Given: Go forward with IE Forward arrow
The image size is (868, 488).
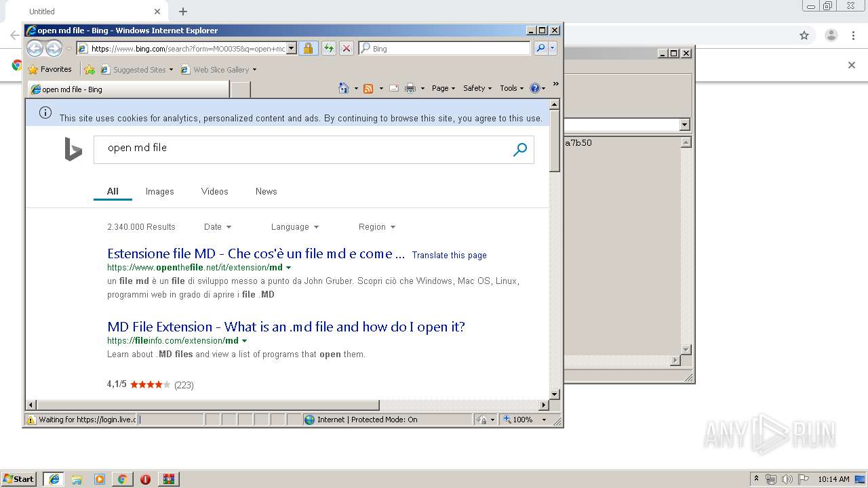Looking at the screenshot, I should coord(54,48).
